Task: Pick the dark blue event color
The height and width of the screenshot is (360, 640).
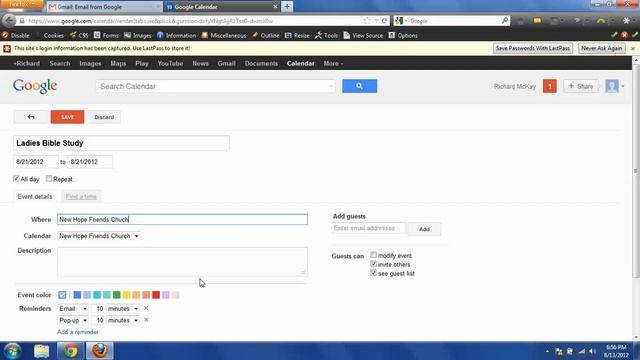Action: pyautogui.click(x=77, y=295)
